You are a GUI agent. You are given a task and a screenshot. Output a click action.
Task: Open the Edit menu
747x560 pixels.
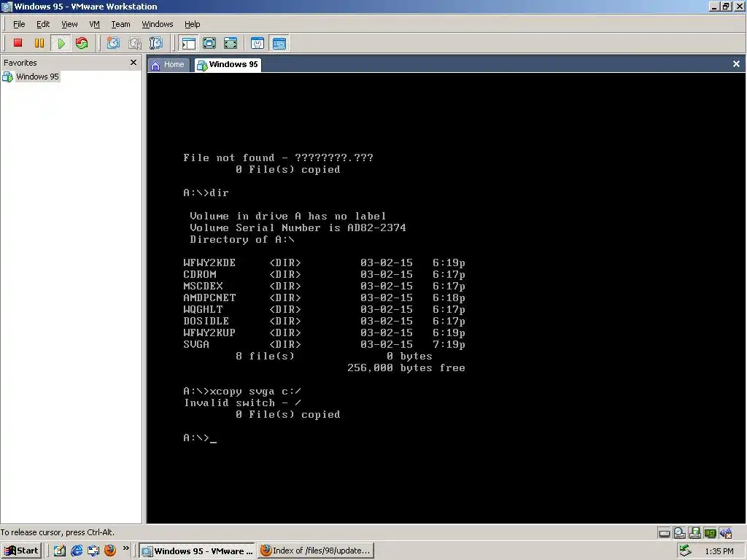pos(43,24)
